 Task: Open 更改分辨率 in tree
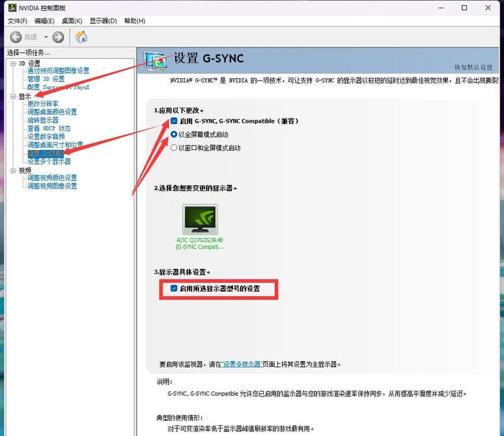pyautogui.click(x=43, y=103)
